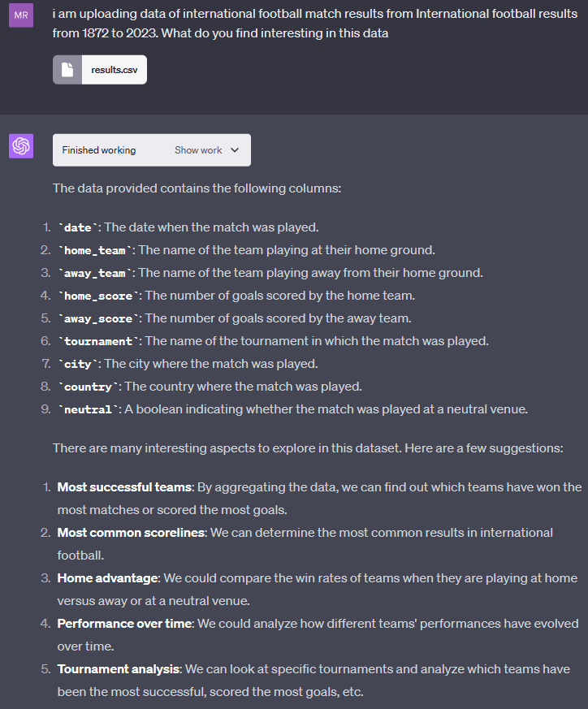
Task: Click the `home_team` column code term
Action: [x=95, y=250]
